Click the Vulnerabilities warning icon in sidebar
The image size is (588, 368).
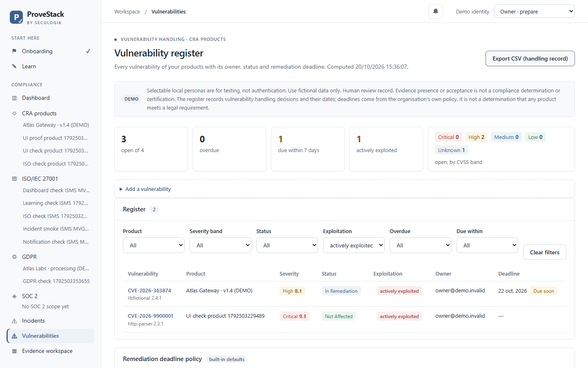(x=14, y=336)
